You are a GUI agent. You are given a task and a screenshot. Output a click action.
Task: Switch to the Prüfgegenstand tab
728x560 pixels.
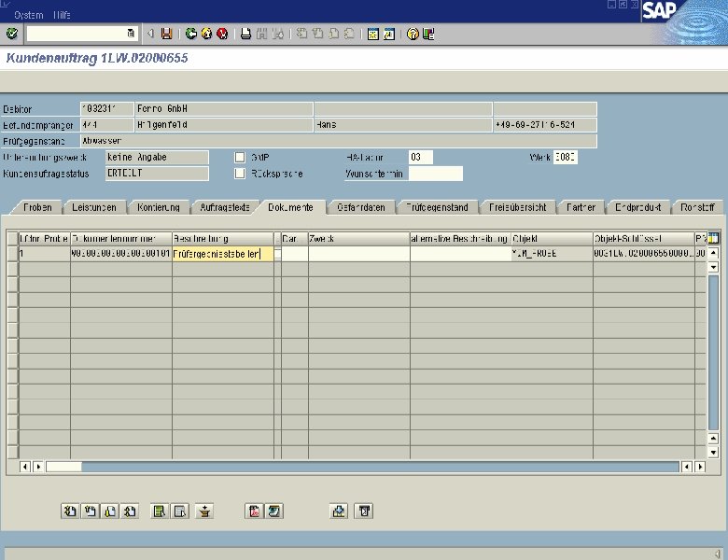pos(437,207)
